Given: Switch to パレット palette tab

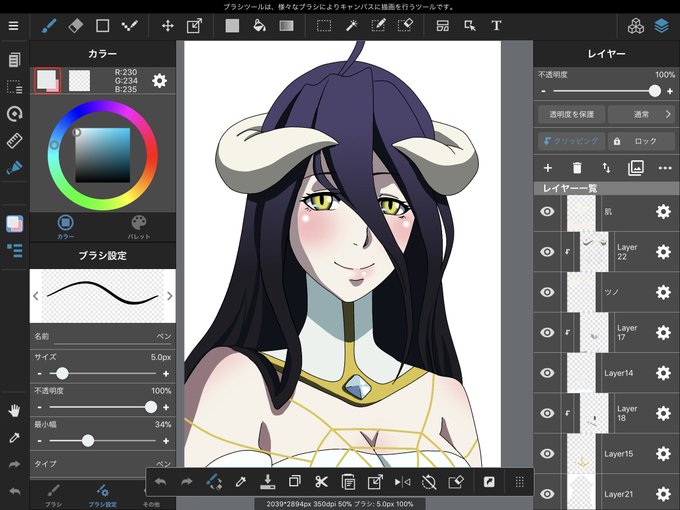Looking at the screenshot, I should click(x=139, y=227).
